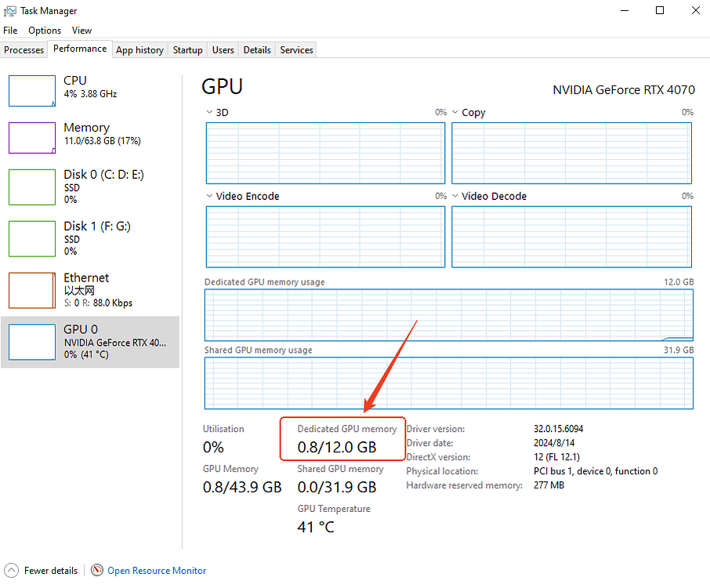The width and height of the screenshot is (710, 588).
Task: Open the View menu
Action: 82,30
